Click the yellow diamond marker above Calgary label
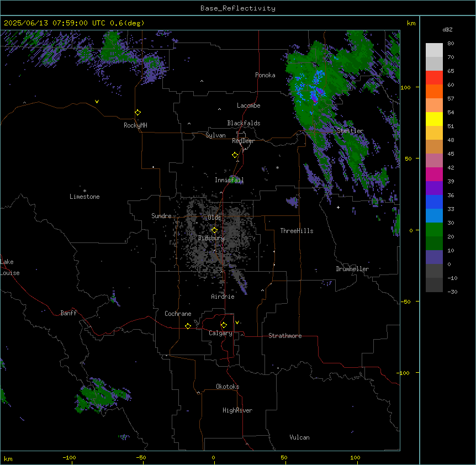This screenshot has height=465, width=476. tap(224, 325)
